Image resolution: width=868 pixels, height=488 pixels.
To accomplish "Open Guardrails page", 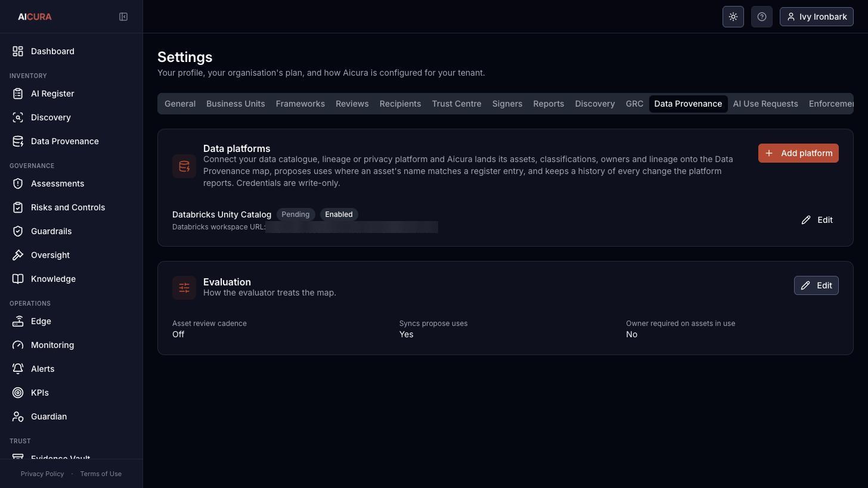I will tap(72, 231).
